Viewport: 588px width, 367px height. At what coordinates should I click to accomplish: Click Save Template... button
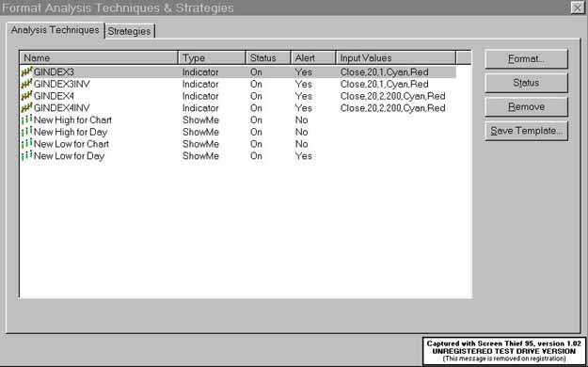[526, 131]
